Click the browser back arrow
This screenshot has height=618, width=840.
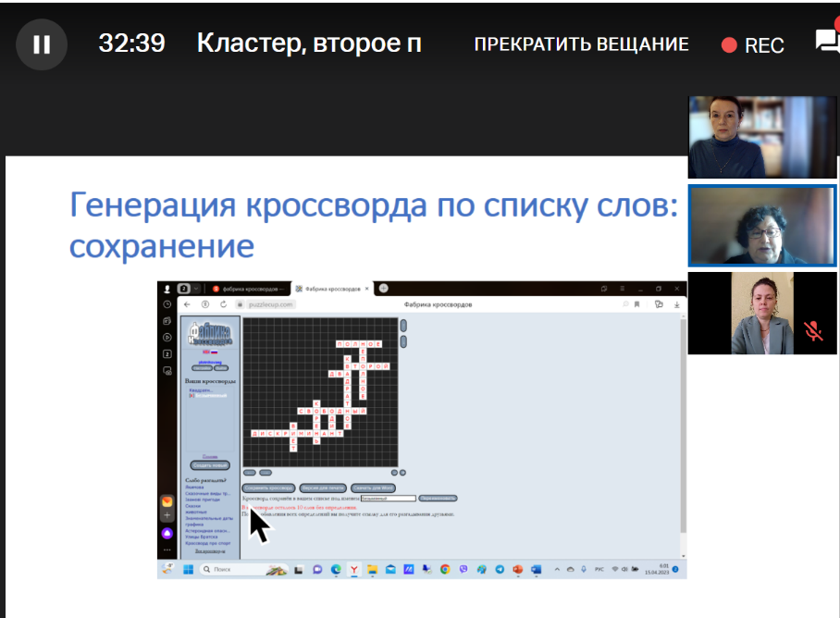click(186, 304)
